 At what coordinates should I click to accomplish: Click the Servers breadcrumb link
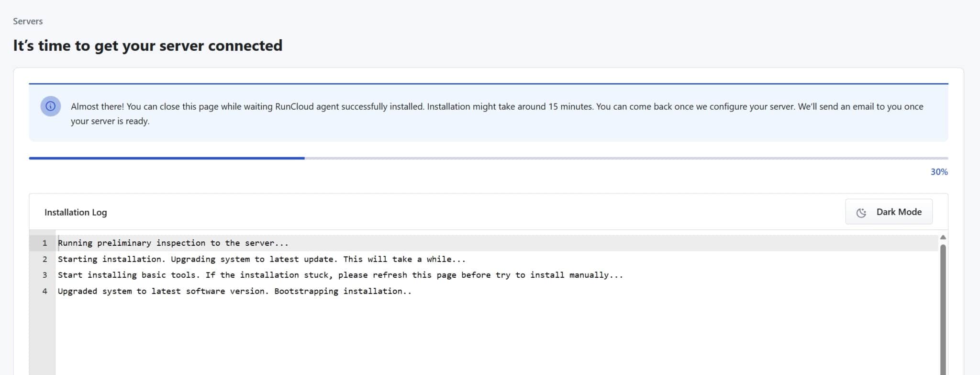pyautogui.click(x=28, y=21)
